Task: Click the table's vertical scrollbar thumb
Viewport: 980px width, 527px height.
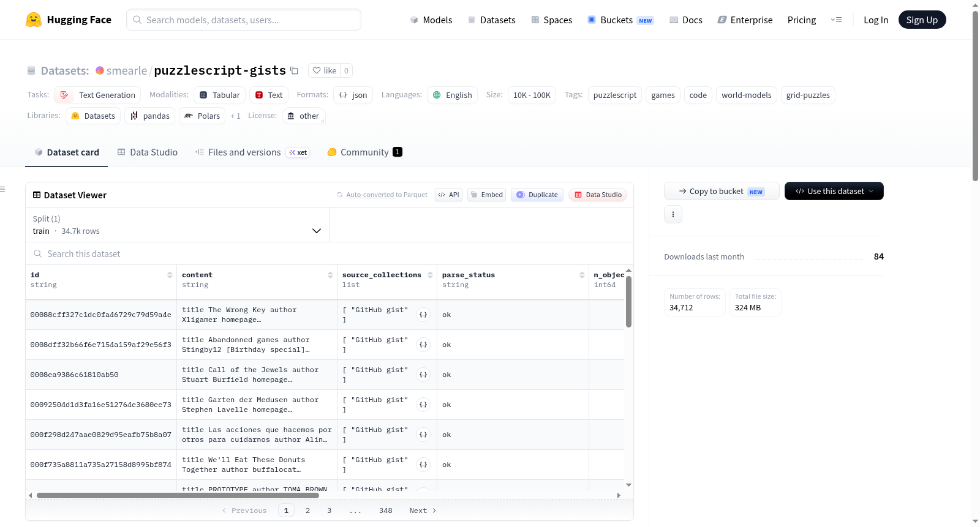Action: click(628, 302)
